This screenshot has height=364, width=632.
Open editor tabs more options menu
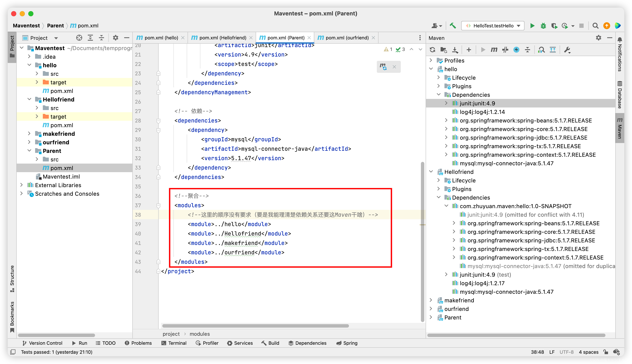[x=420, y=38]
